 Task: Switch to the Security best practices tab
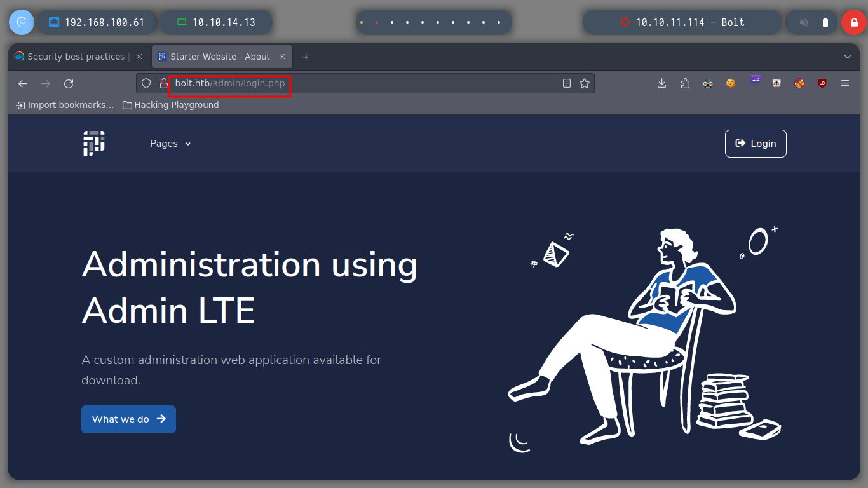79,57
